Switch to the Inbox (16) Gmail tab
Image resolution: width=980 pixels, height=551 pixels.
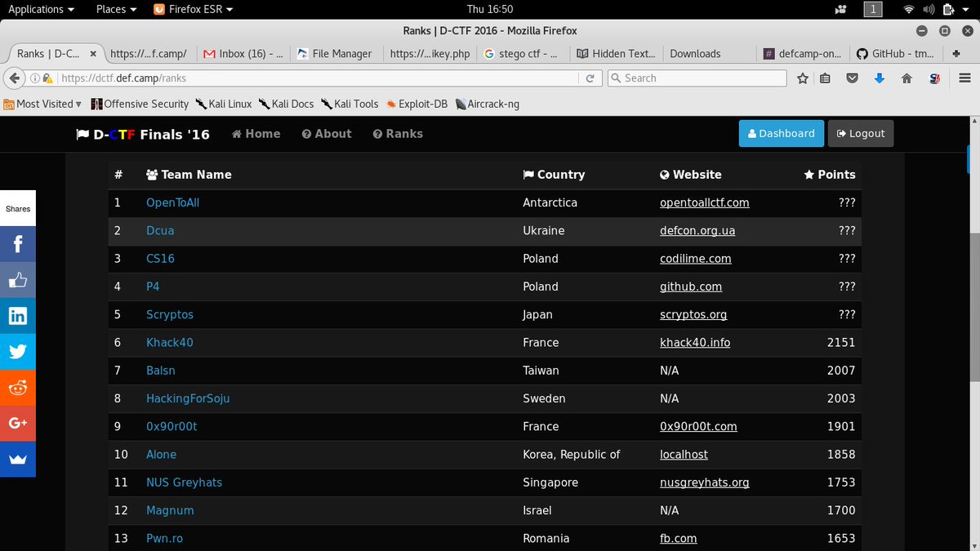pyautogui.click(x=243, y=54)
